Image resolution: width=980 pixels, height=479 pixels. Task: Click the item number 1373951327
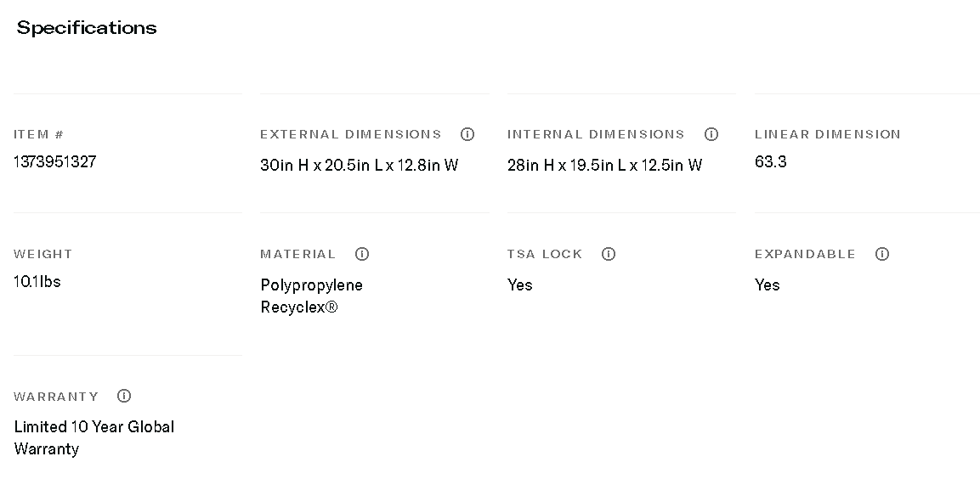click(x=55, y=161)
